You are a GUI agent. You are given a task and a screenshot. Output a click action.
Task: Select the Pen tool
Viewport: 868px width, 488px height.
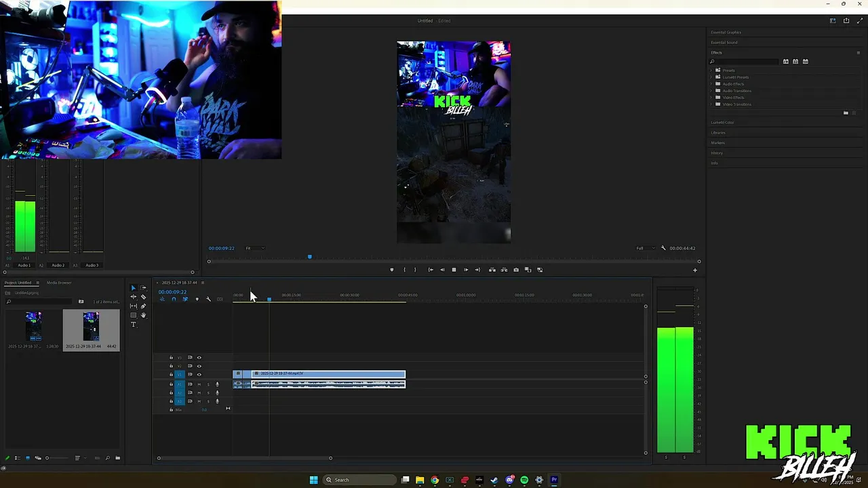[143, 306]
